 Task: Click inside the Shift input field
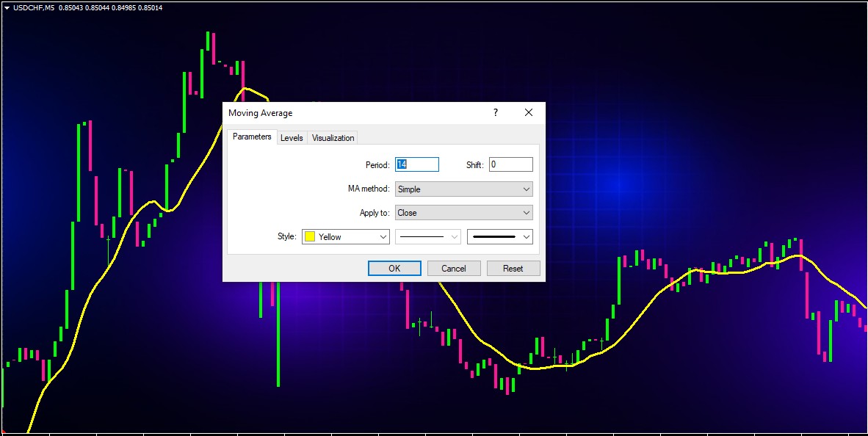[510, 164]
